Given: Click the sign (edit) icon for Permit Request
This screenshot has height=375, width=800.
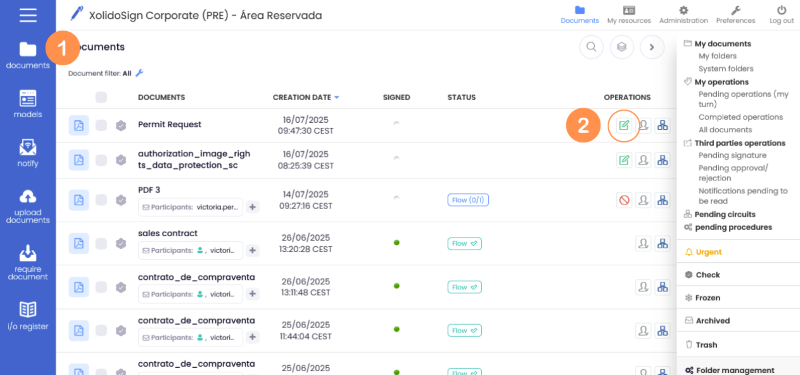Looking at the screenshot, I should (623, 126).
